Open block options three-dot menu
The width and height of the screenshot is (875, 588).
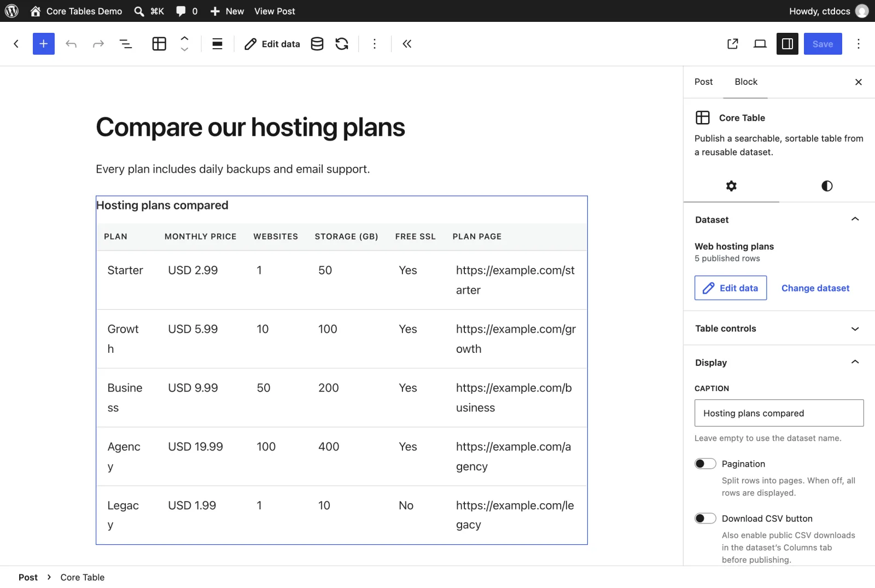pyautogui.click(x=375, y=44)
